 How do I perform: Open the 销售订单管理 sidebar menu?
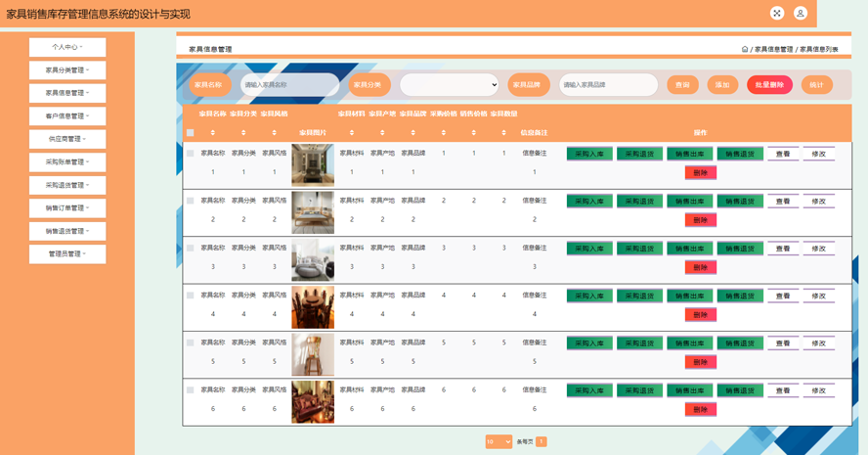67,208
